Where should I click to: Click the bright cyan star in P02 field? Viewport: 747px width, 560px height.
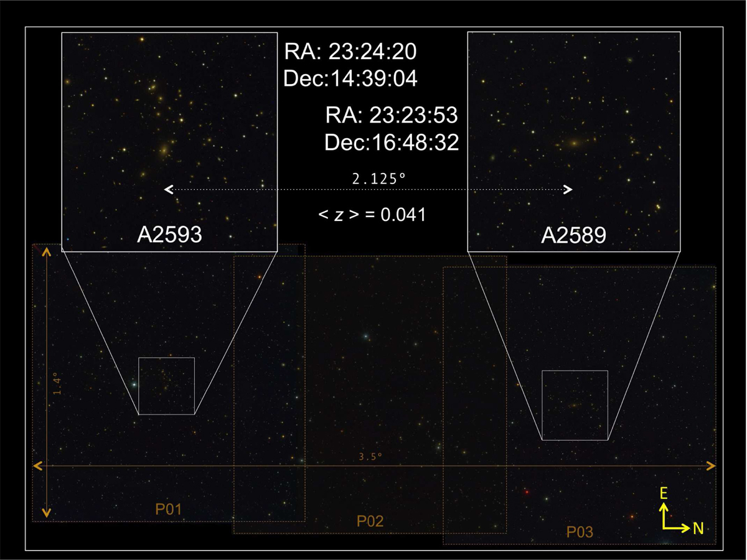tap(366, 337)
